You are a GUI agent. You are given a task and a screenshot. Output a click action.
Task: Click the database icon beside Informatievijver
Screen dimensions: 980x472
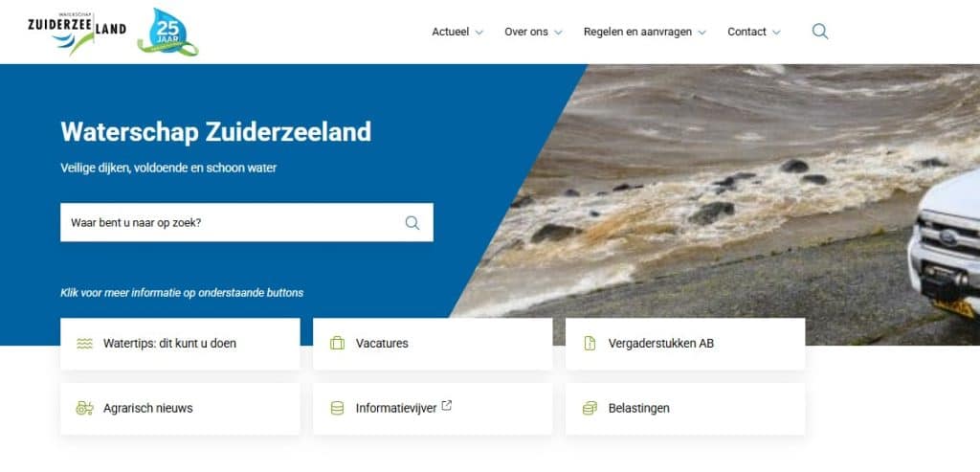pyautogui.click(x=337, y=408)
